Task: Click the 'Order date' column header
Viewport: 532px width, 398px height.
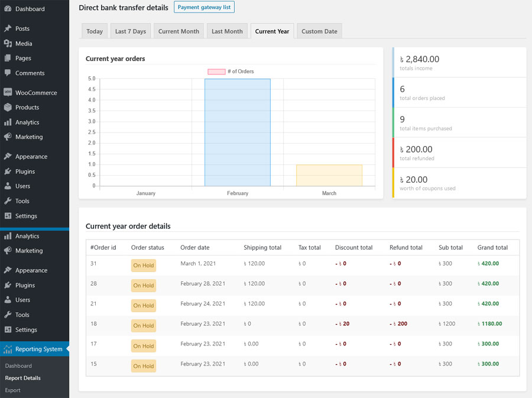Action: pyautogui.click(x=194, y=247)
